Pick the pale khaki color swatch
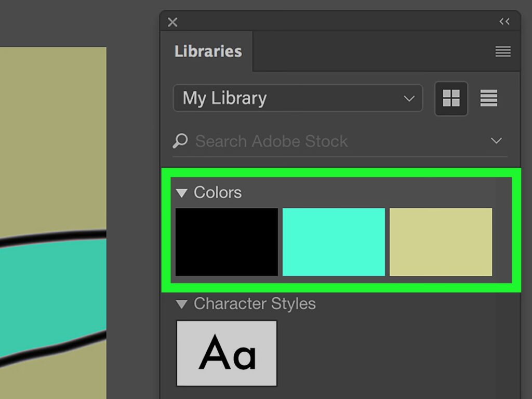The height and width of the screenshot is (399, 532). point(441,242)
